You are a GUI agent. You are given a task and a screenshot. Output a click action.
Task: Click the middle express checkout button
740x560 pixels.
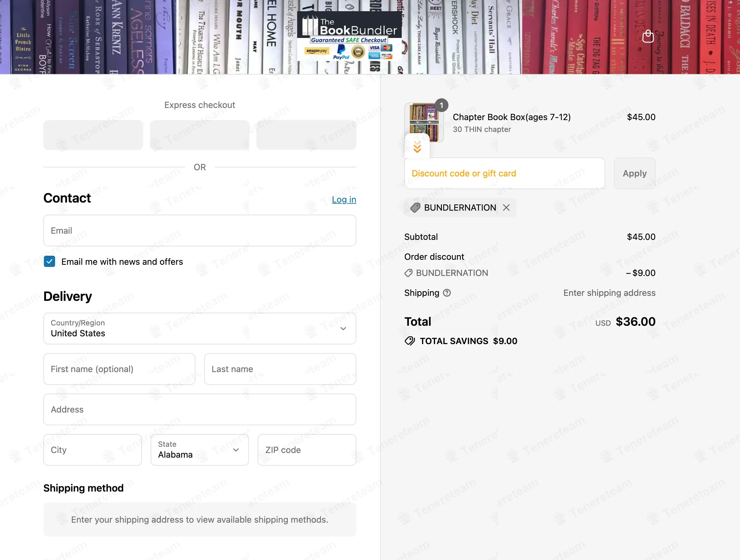(199, 135)
